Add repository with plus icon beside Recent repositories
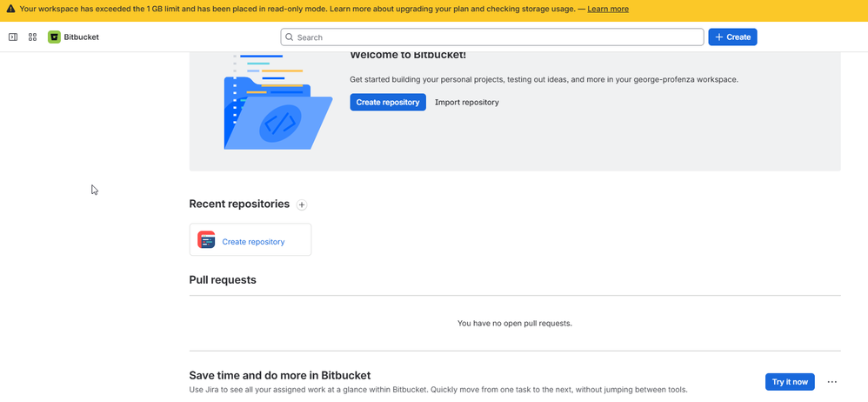Screen dimensions: 868x402 pyautogui.click(x=302, y=204)
